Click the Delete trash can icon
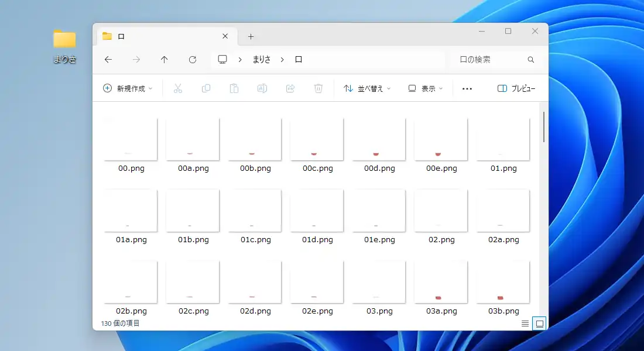644x351 pixels. point(318,88)
